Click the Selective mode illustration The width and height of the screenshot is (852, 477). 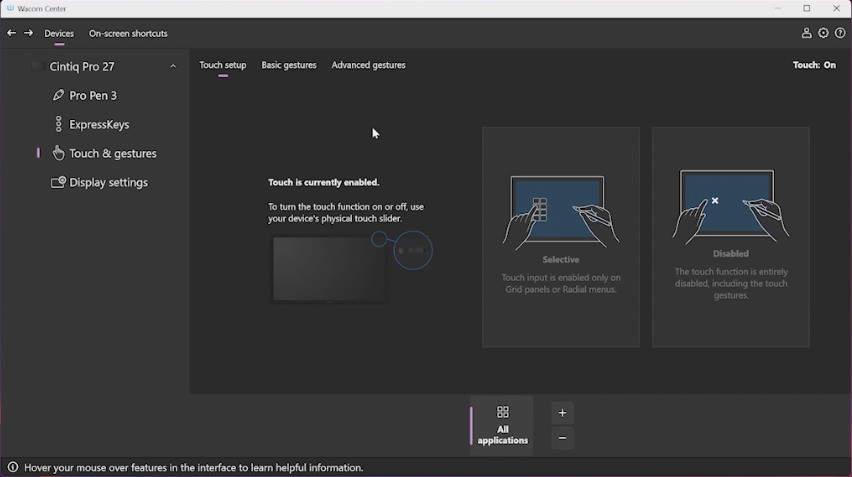click(x=561, y=212)
